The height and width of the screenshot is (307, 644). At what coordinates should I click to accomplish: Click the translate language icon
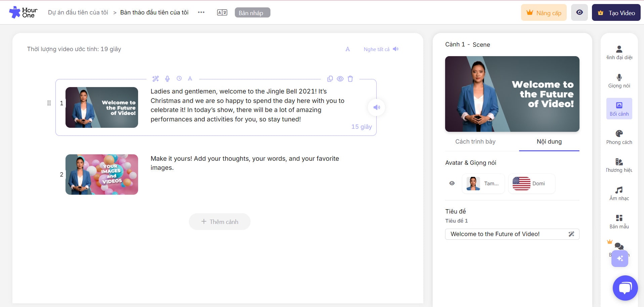coord(222,12)
